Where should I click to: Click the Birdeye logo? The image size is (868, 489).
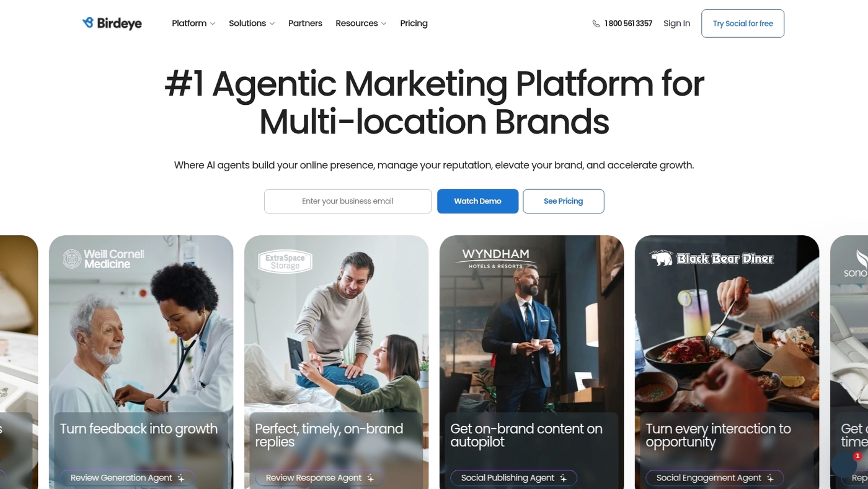[x=112, y=24]
